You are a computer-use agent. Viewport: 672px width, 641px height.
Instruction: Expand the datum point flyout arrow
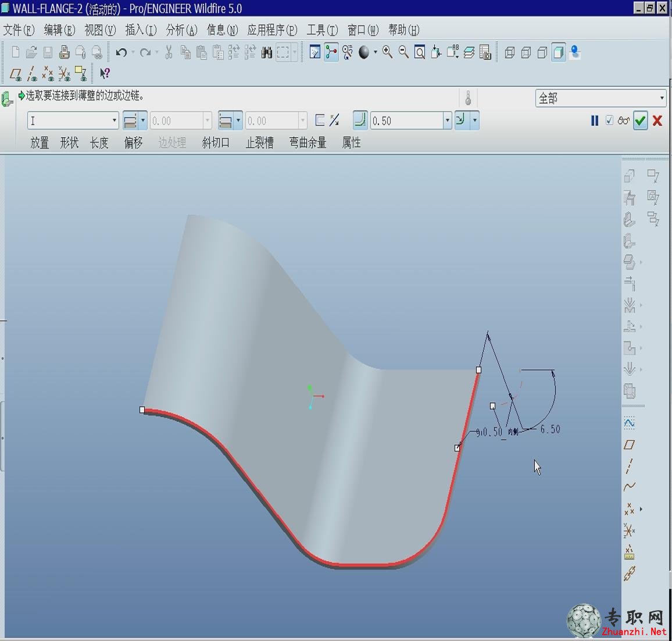641,509
